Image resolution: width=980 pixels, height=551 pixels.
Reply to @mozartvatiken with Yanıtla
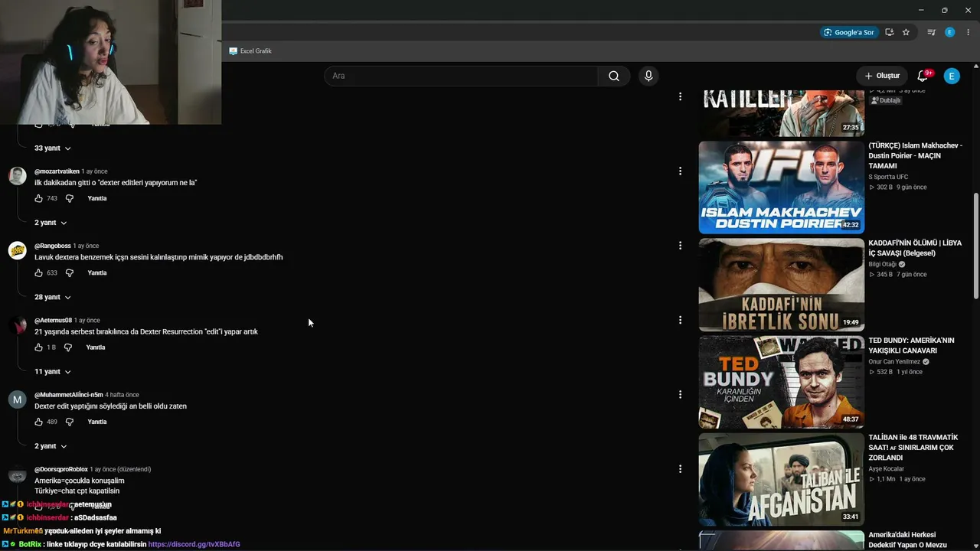click(x=97, y=198)
